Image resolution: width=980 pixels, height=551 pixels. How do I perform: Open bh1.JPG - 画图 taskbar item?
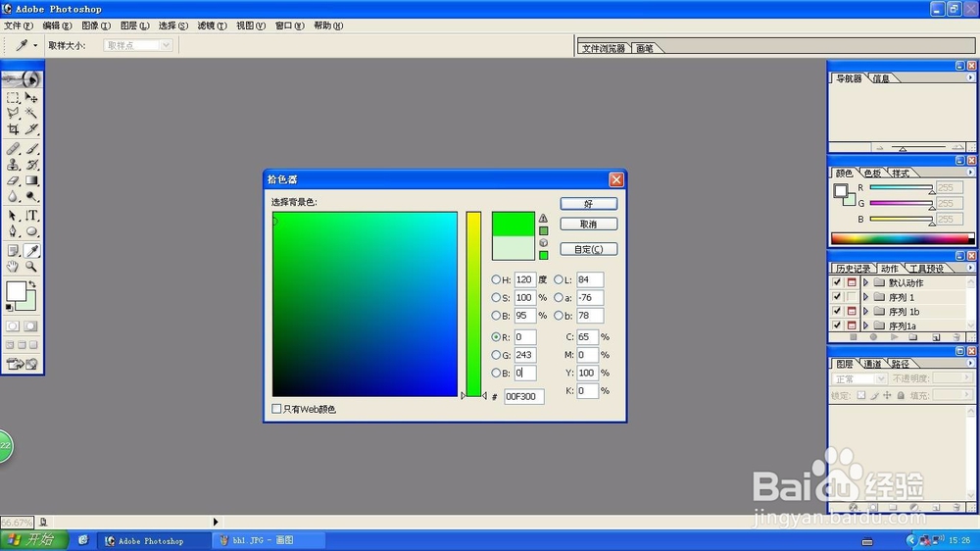[x=269, y=540]
